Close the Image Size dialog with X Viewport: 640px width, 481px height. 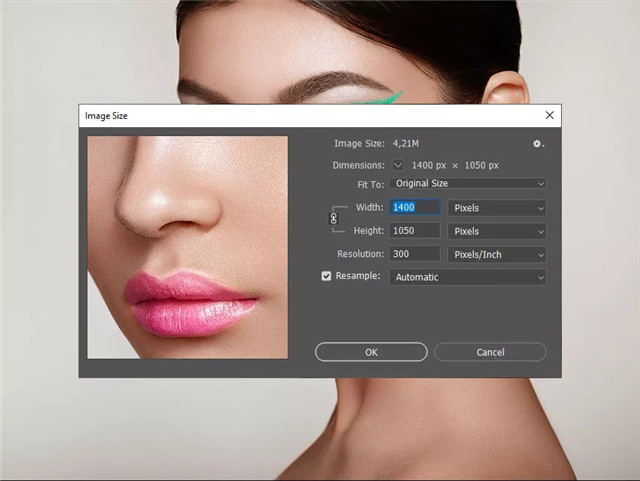[x=549, y=116]
